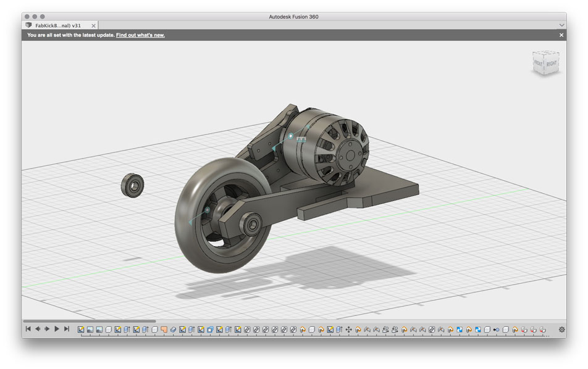This screenshot has width=588, height=369.
Task: Select the first extrude feature in timeline
Action: click(x=127, y=330)
